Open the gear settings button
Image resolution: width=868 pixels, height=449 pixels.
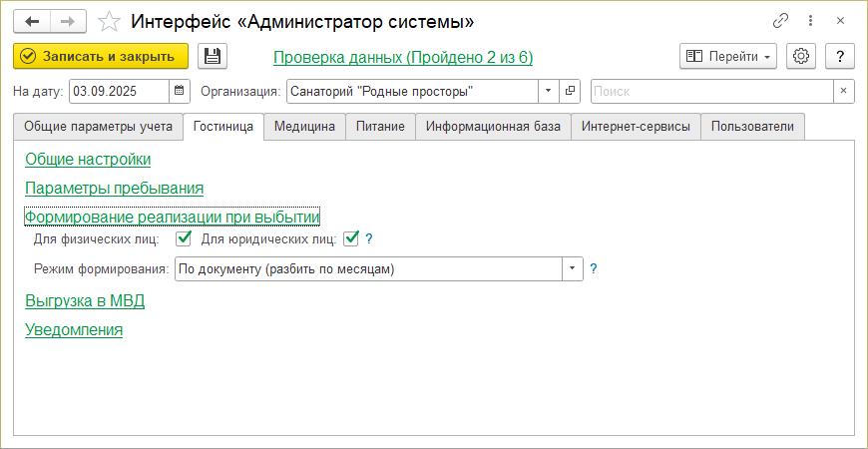point(801,57)
